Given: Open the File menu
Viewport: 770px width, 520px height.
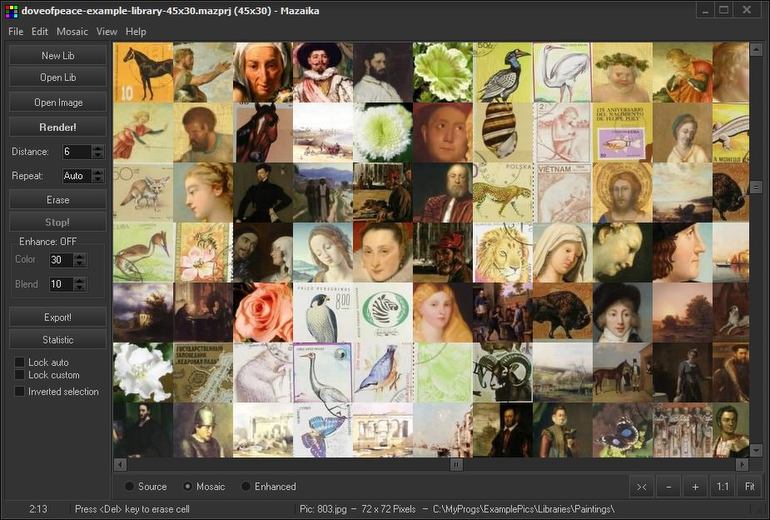Looking at the screenshot, I should [x=16, y=31].
